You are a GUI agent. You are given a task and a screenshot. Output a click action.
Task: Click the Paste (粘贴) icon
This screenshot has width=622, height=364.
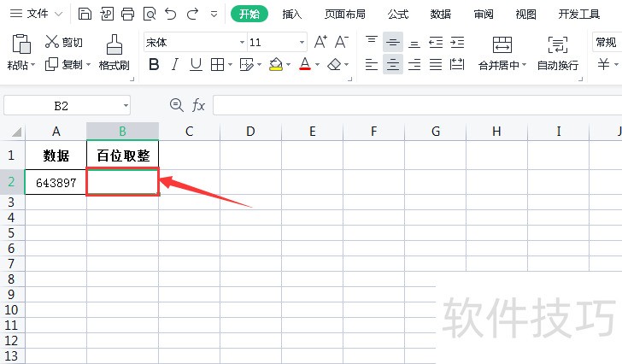click(x=21, y=44)
